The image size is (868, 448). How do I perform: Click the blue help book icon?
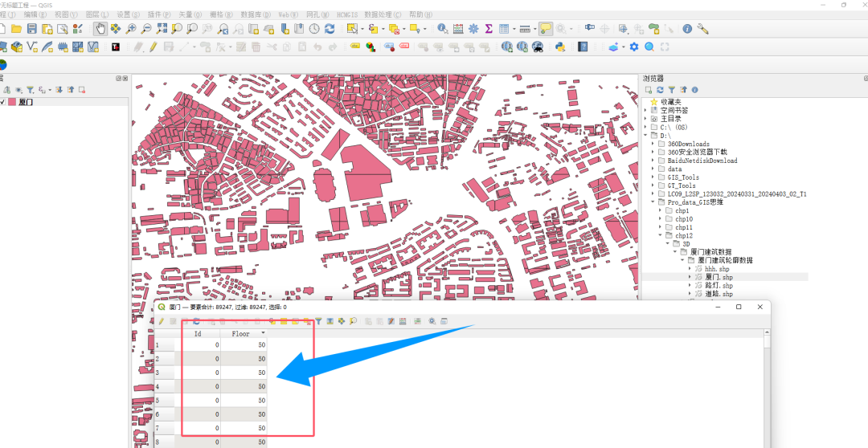(x=583, y=47)
